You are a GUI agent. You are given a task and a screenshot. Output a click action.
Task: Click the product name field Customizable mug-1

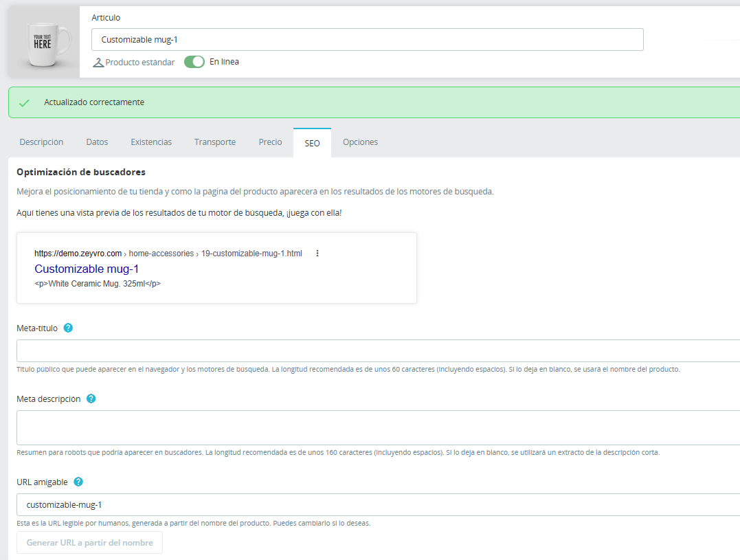click(367, 40)
